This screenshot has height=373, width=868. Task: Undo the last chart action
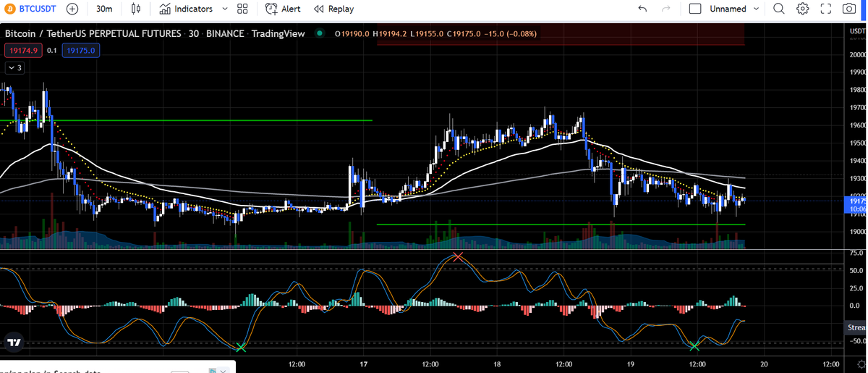pyautogui.click(x=642, y=9)
